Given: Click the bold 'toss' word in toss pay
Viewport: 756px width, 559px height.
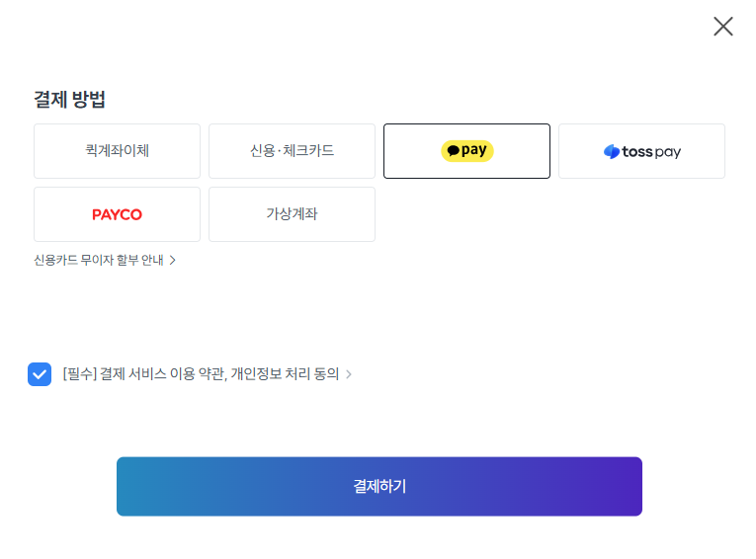Looking at the screenshot, I should (x=636, y=152).
